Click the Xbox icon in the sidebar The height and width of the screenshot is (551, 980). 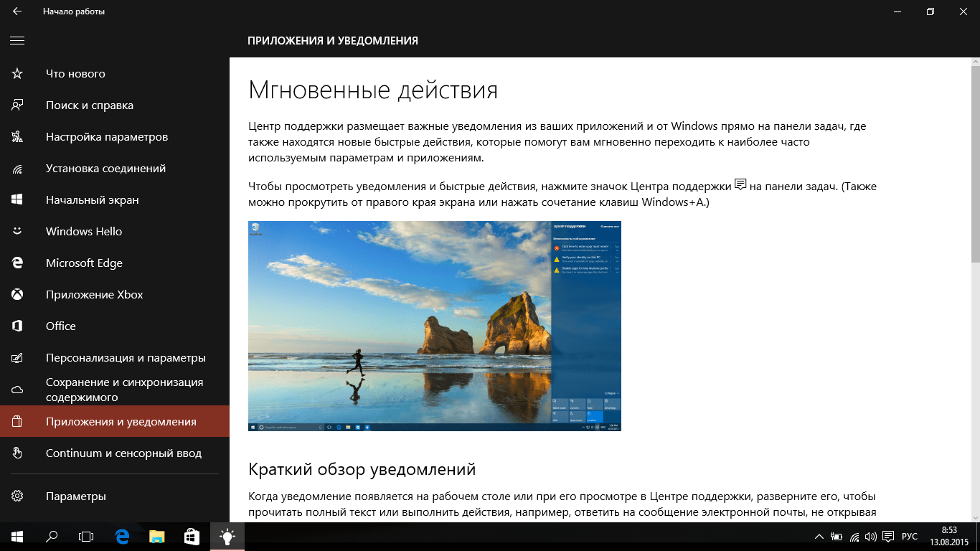(x=17, y=295)
